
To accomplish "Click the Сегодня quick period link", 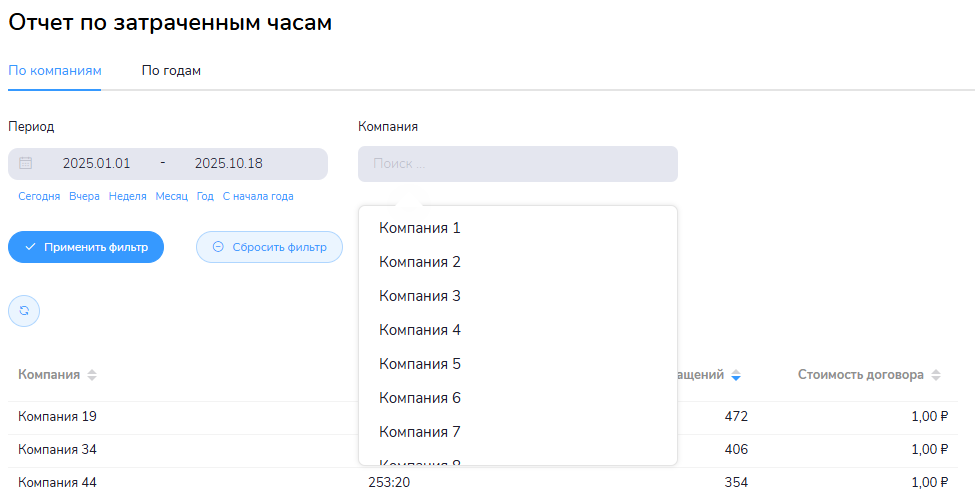I will pos(39,197).
